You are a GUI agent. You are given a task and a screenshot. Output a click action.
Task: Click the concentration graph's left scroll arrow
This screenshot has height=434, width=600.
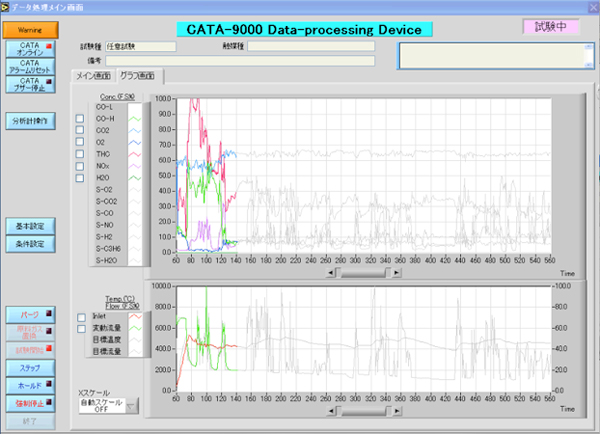coord(331,272)
